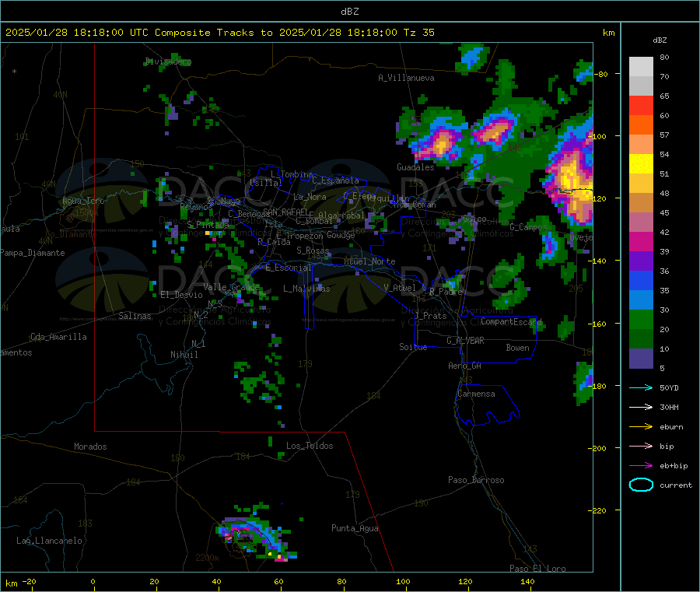Select the yellow 54 dBZ color swatch

click(x=641, y=164)
